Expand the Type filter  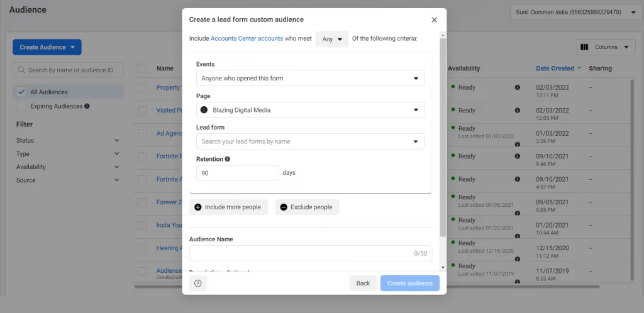(68, 154)
